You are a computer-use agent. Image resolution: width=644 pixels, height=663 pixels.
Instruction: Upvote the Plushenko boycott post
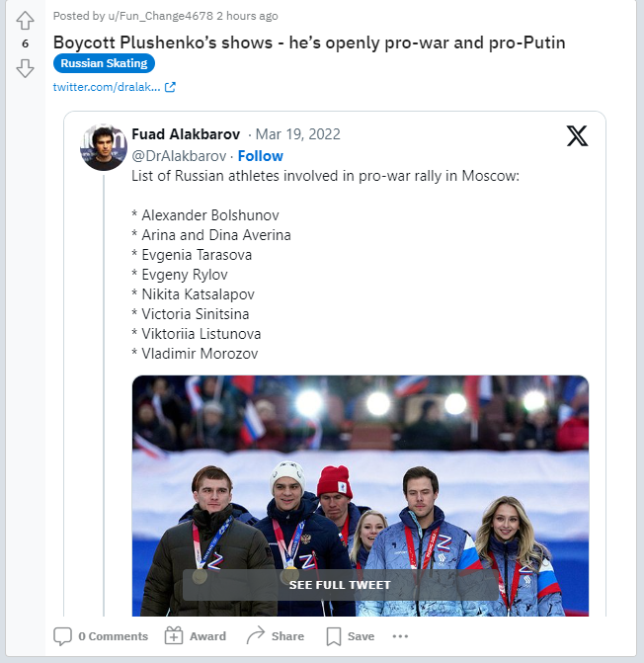click(26, 21)
